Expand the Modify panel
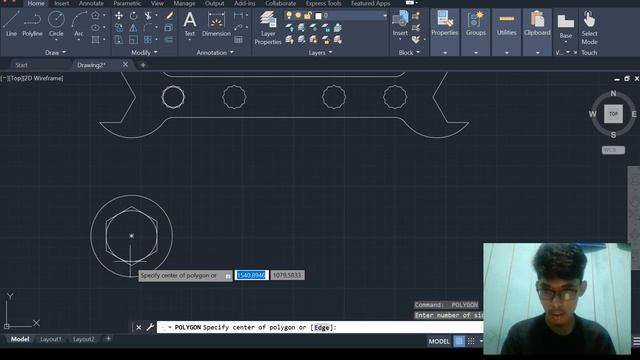 click(144, 53)
